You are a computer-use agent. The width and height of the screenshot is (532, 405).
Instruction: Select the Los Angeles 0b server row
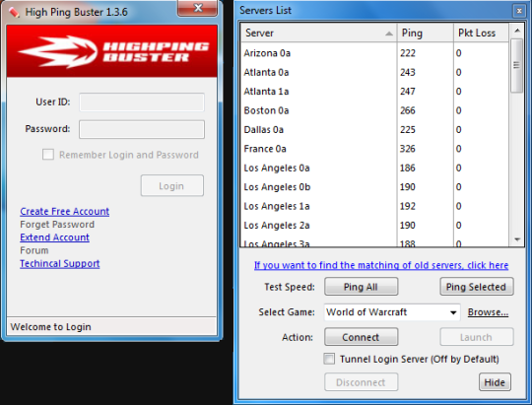[374, 187]
